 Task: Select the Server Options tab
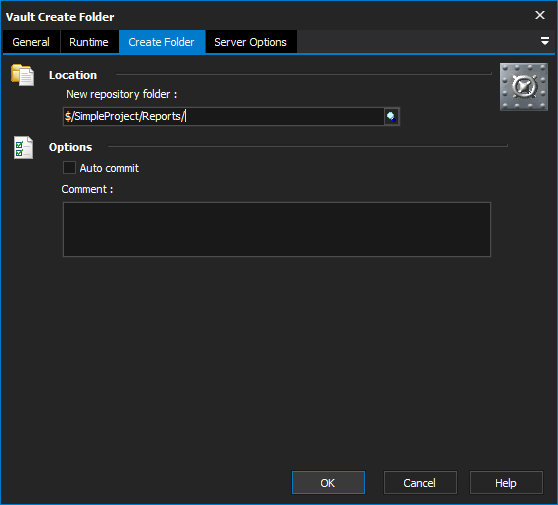(251, 42)
